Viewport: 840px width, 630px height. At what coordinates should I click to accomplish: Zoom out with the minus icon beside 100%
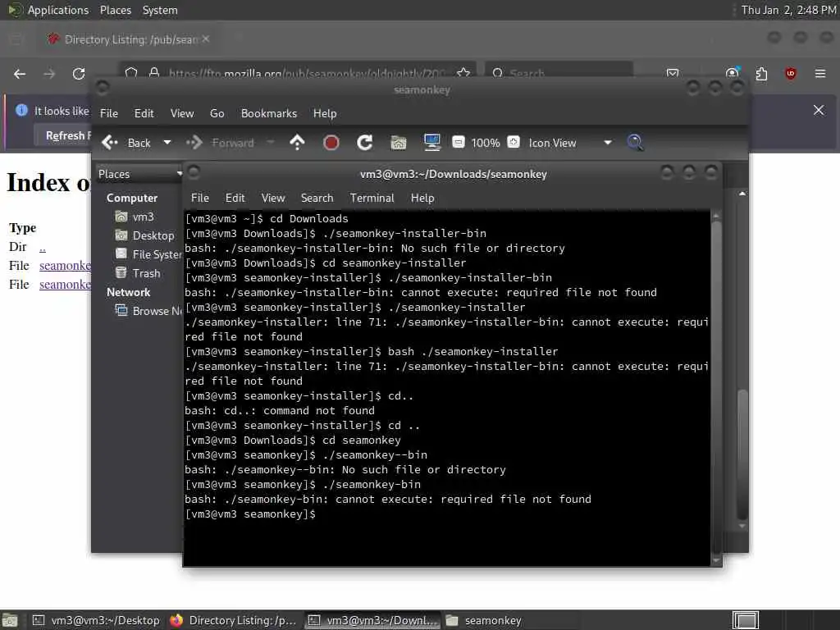458,143
